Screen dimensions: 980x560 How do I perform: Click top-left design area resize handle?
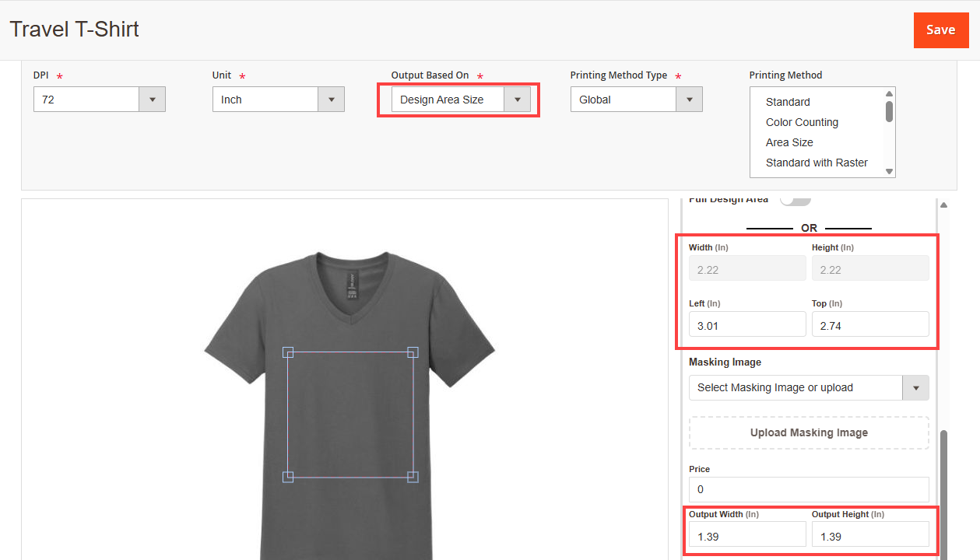288,352
